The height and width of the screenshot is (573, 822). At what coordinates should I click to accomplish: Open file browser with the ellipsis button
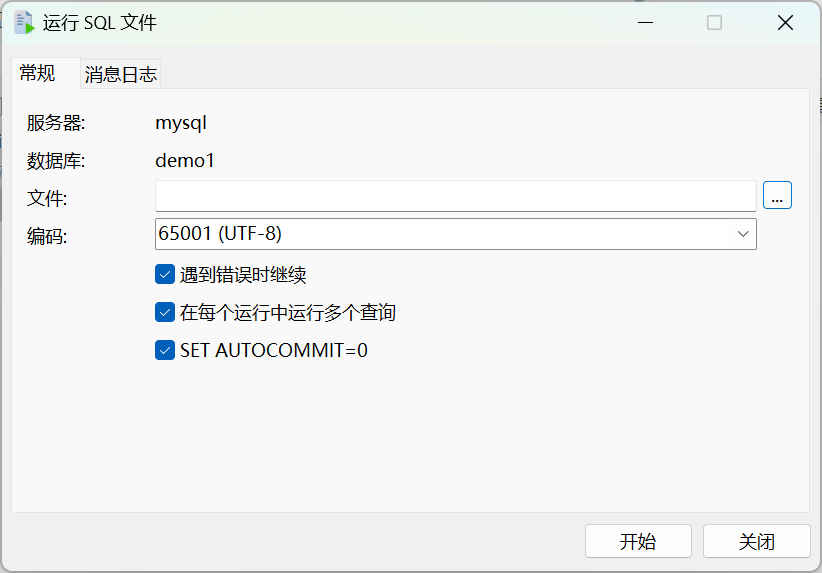[x=777, y=196]
